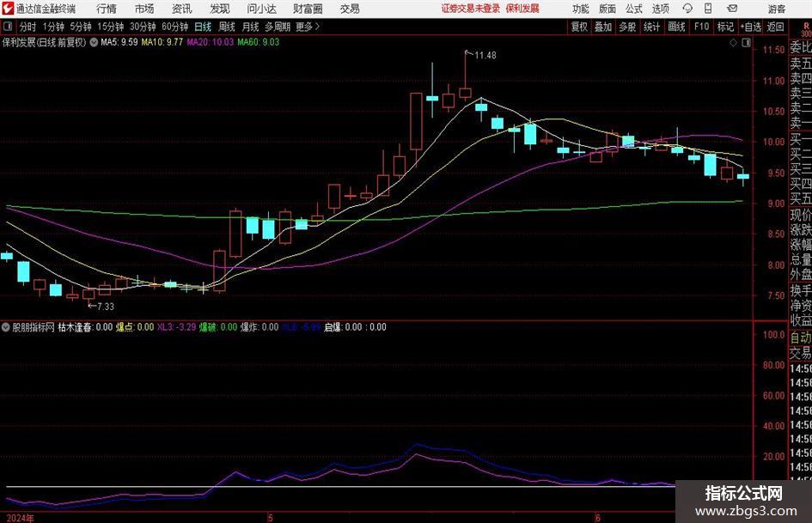This screenshot has width=812, height=523.
Task: Open the 功能 menu
Action: coord(581,9)
